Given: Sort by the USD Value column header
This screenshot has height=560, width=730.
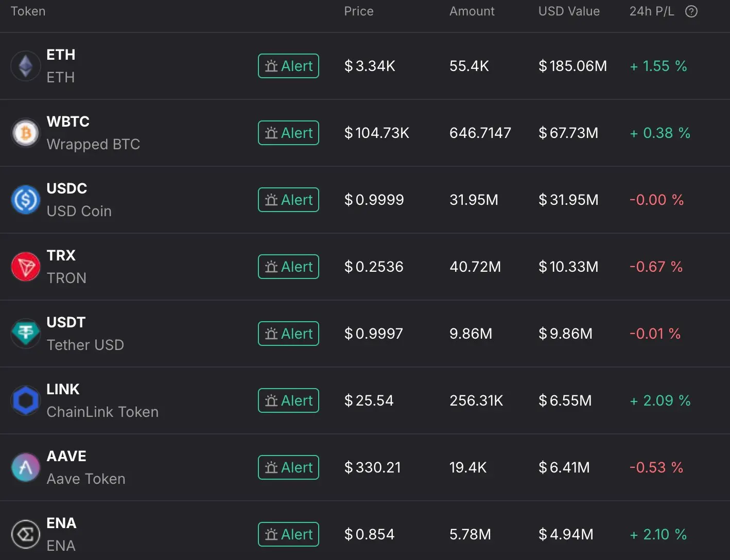Looking at the screenshot, I should (x=569, y=11).
